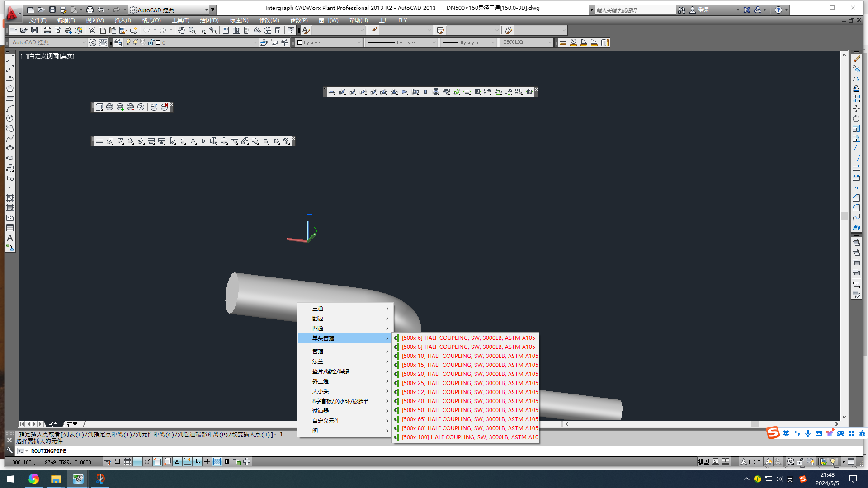The height and width of the screenshot is (488, 868).
Task: Select the Line draw tool
Action: [x=10, y=59]
